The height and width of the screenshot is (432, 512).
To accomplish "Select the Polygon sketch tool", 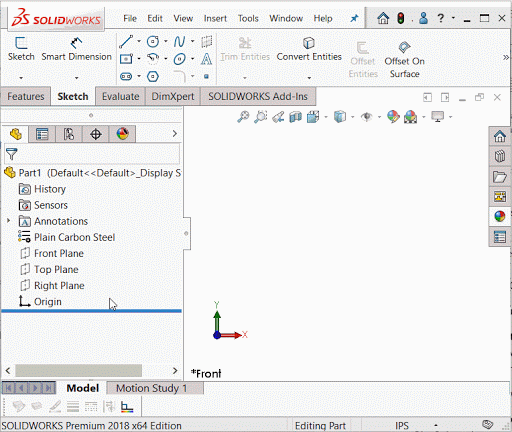I will click(153, 77).
